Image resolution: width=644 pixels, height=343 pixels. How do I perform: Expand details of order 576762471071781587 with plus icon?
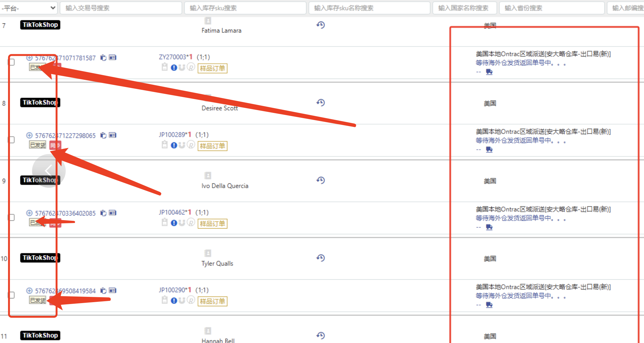[x=29, y=58]
